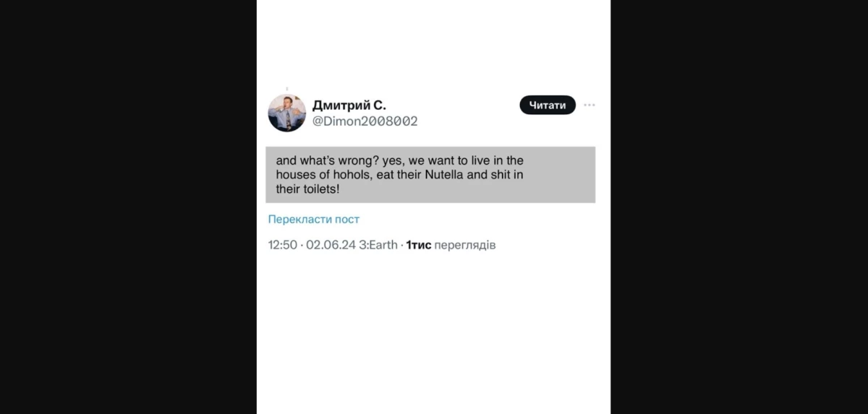This screenshot has height=414, width=868.
Task: Click the 12:50 timestamp
Action: click(x=282, y=245)
